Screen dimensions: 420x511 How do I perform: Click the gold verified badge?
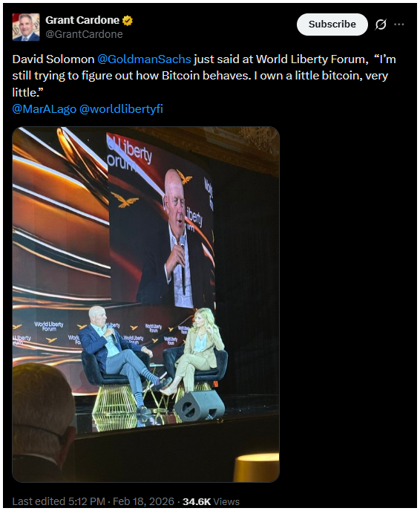(x=128, y=21)
